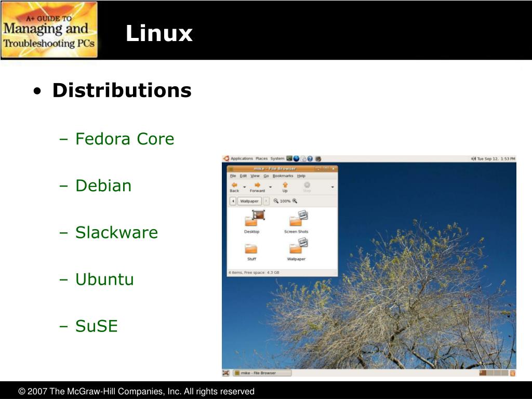
Task: Open the terminal launcher in top panel
Action: (289, 158)
